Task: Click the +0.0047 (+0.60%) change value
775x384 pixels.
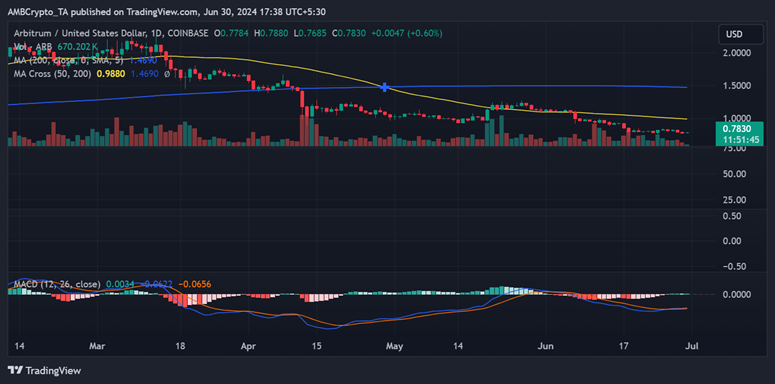Action: point(407,34)
